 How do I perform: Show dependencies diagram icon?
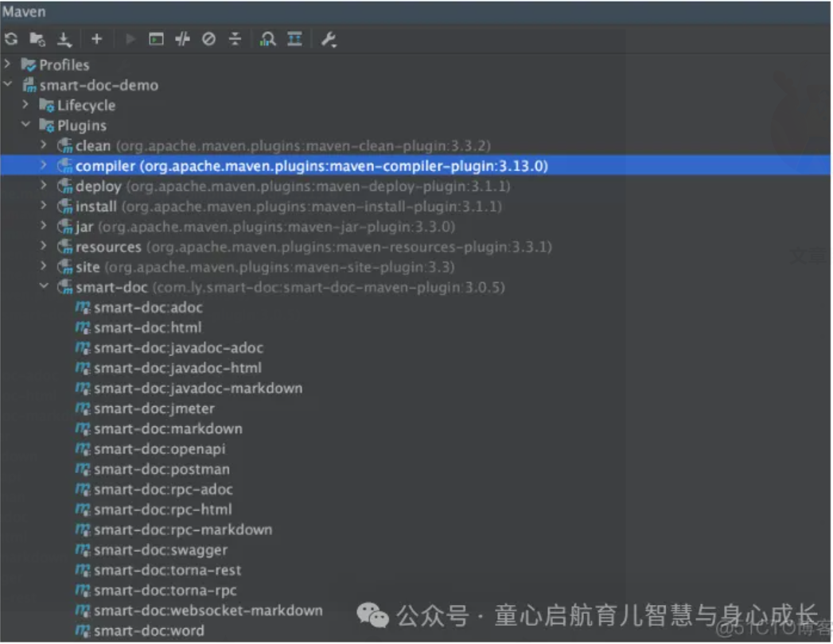point(268,39)
